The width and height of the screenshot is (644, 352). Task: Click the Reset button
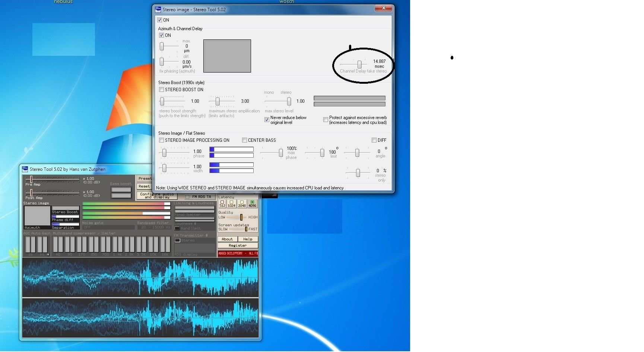tap(144, 186)
